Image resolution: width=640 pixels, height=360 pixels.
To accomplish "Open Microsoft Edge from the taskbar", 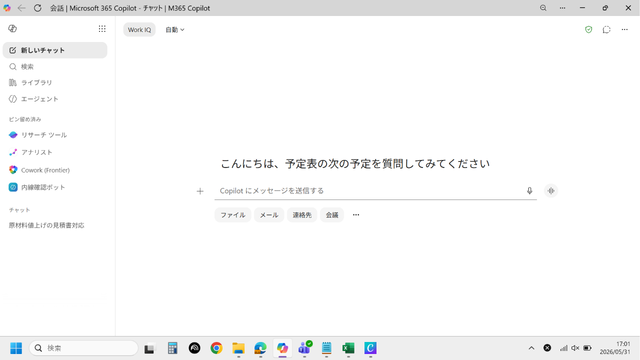I will coord(260,348).
